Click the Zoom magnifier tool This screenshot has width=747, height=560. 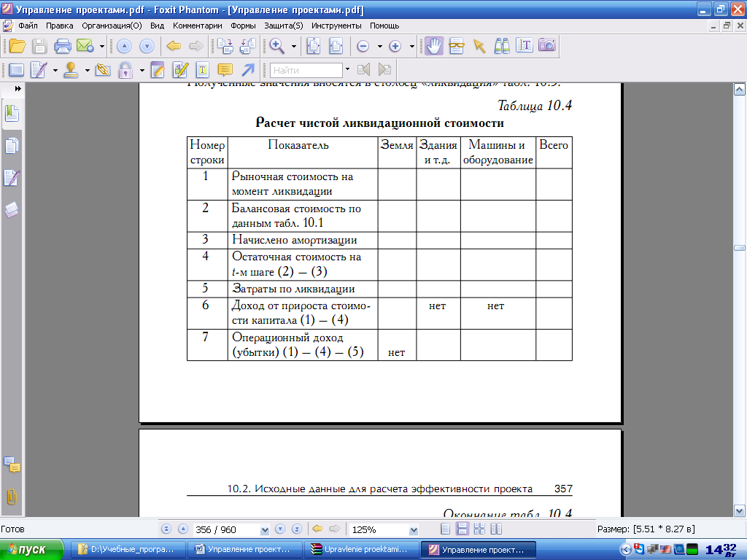coord(276,46)
